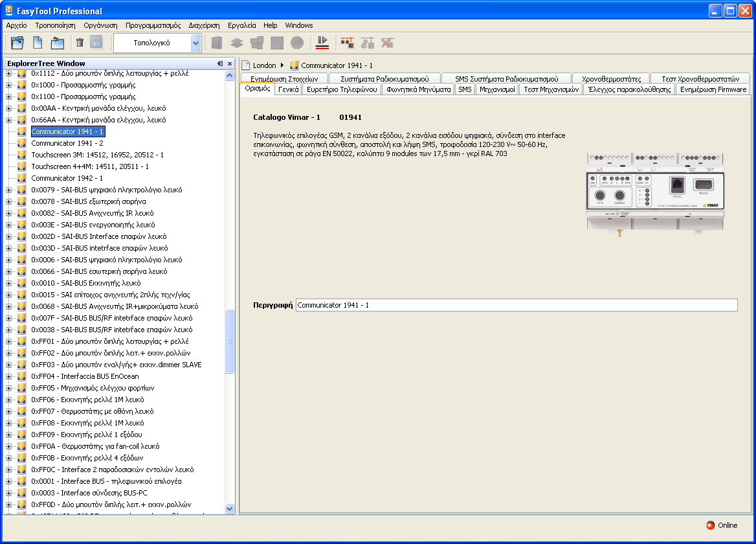The height and width of the screenshot is (544, 756).
Task: Click the tree vertical scrollbar thumb
Action: (230, 341)
